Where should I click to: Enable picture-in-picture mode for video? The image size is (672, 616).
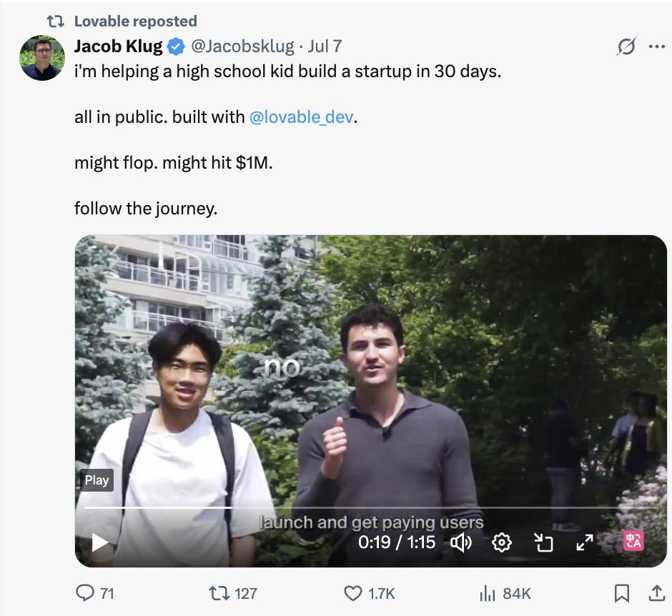(x=544, y=542)
